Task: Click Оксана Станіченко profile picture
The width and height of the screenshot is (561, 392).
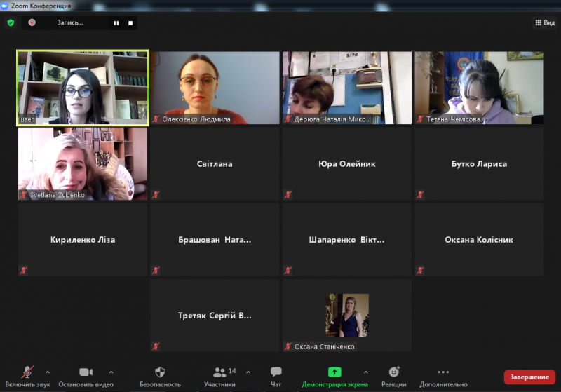Action: pyautogui.click(x=347, y=315)
